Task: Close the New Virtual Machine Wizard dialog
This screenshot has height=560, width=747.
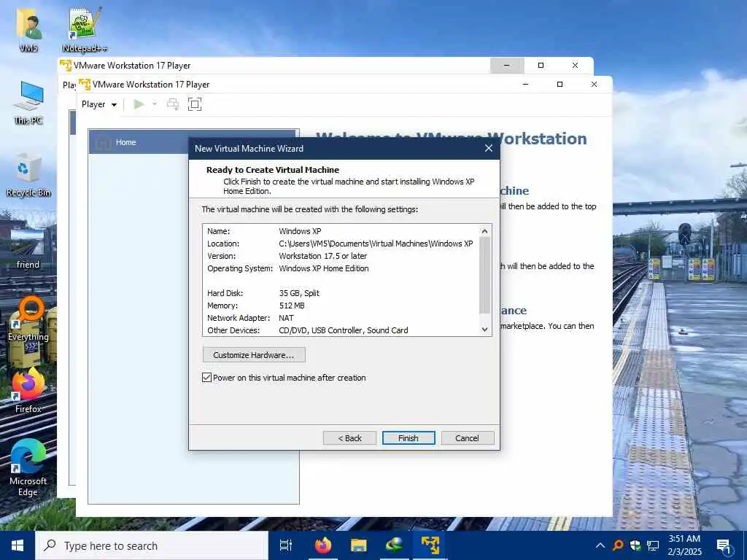Action: pos(488,149)
